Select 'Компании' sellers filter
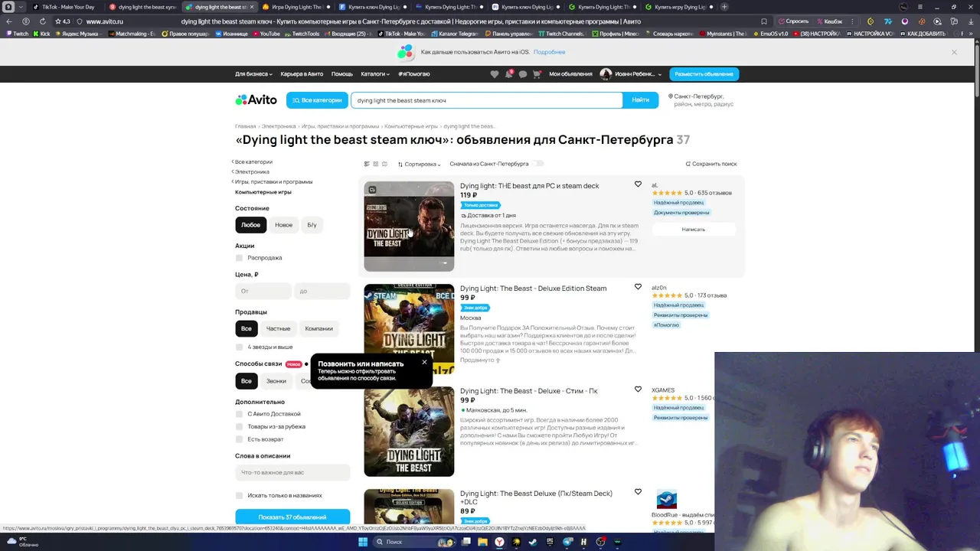 (x=318, y=328)
